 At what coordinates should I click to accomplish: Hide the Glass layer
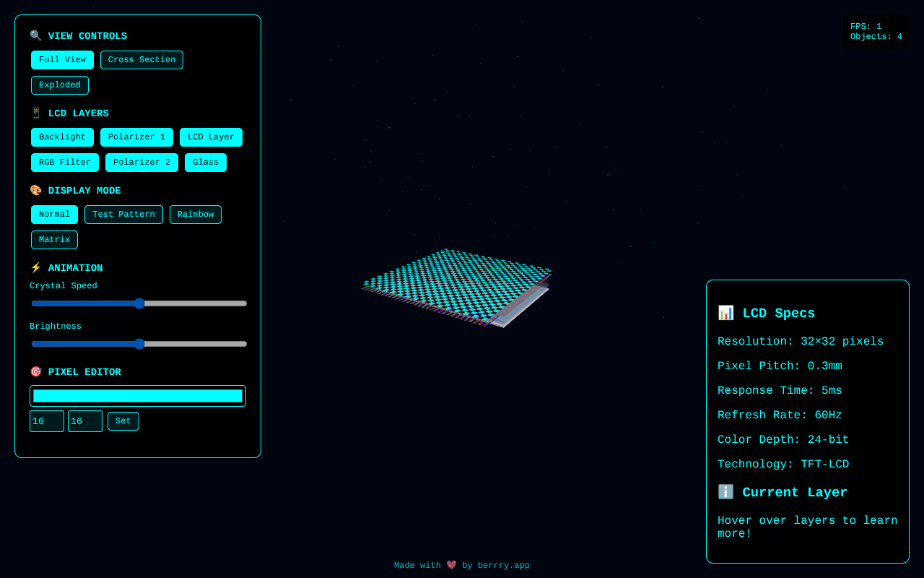206,163
